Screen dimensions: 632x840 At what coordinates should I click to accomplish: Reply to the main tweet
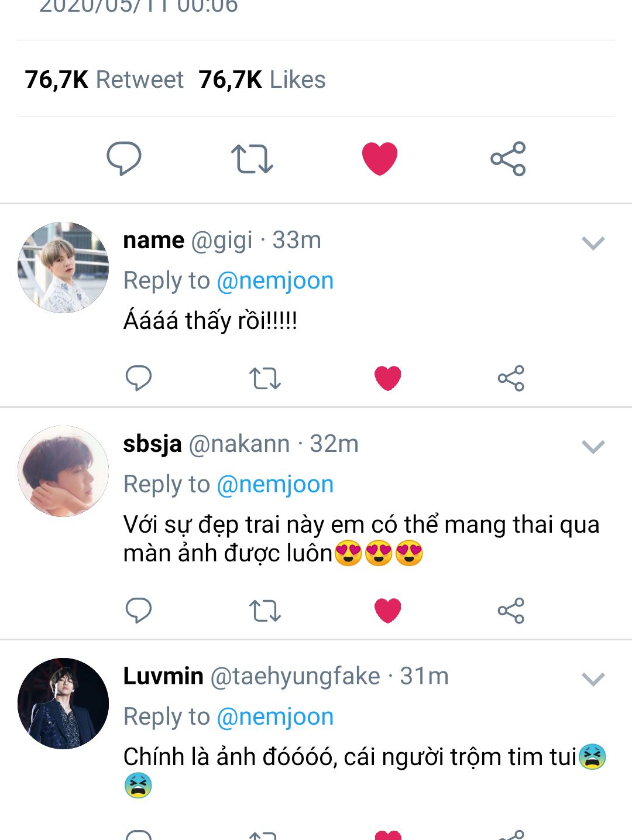124,158
